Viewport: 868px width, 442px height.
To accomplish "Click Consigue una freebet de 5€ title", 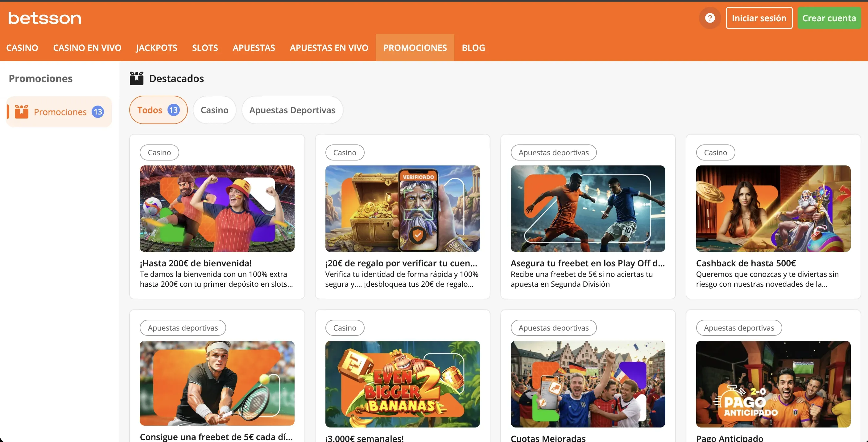I will tap(216, 437).
